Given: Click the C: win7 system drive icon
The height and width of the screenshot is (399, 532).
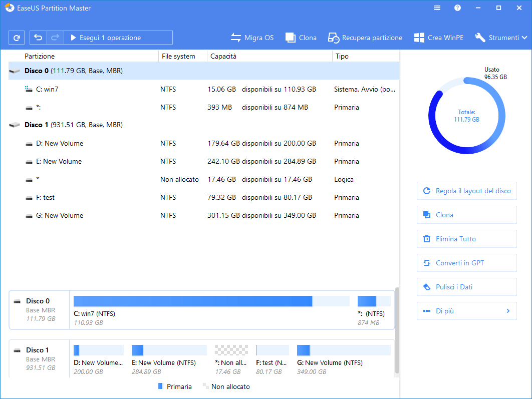Looking at the screenshot, I should 29,89.
